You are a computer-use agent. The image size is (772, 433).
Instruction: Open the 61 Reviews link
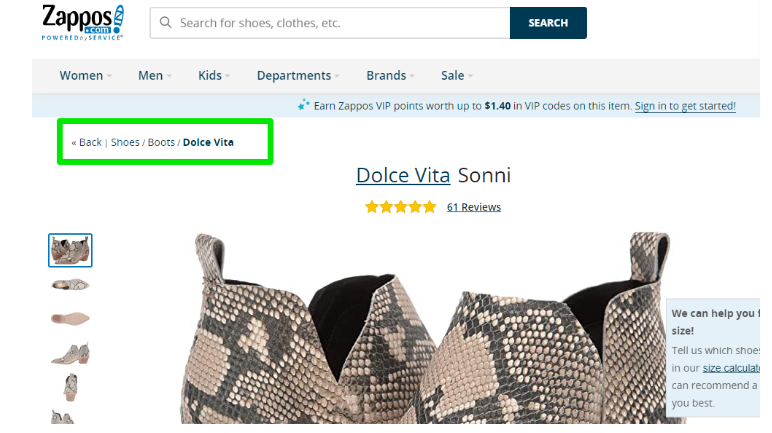474,207
